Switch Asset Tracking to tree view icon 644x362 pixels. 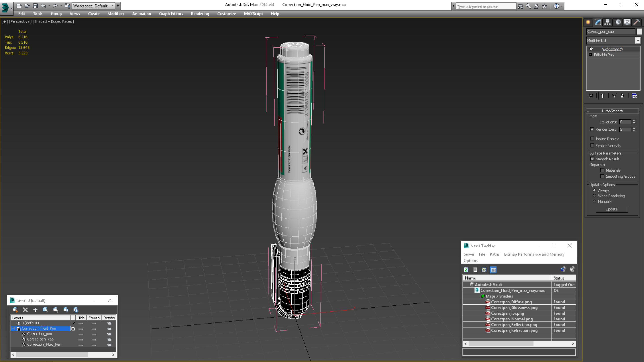pos(484,270)
